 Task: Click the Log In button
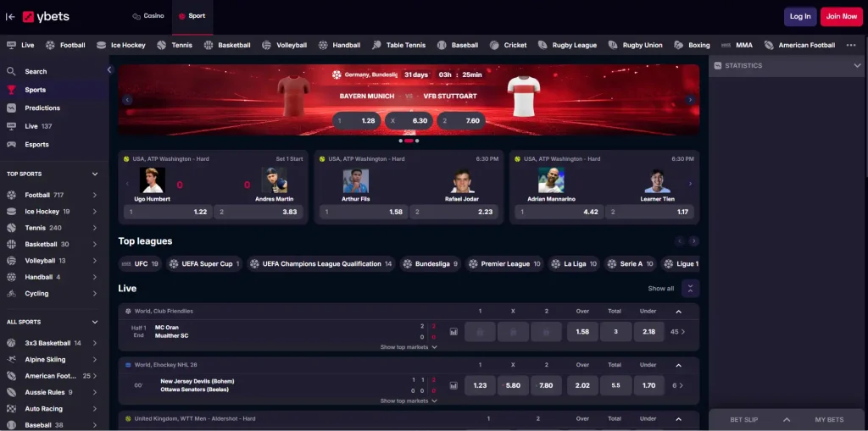(800, 17)
